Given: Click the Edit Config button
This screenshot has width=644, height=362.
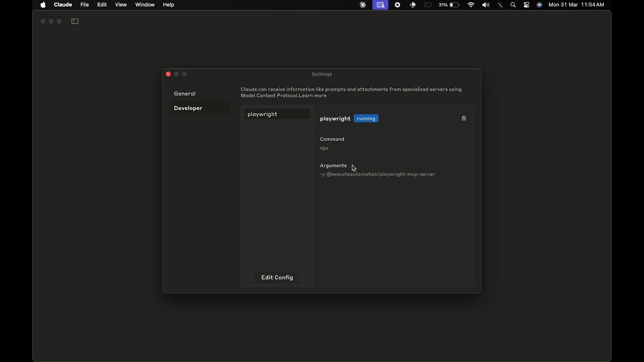Looking at the screenshot, I should pos(277,278).
